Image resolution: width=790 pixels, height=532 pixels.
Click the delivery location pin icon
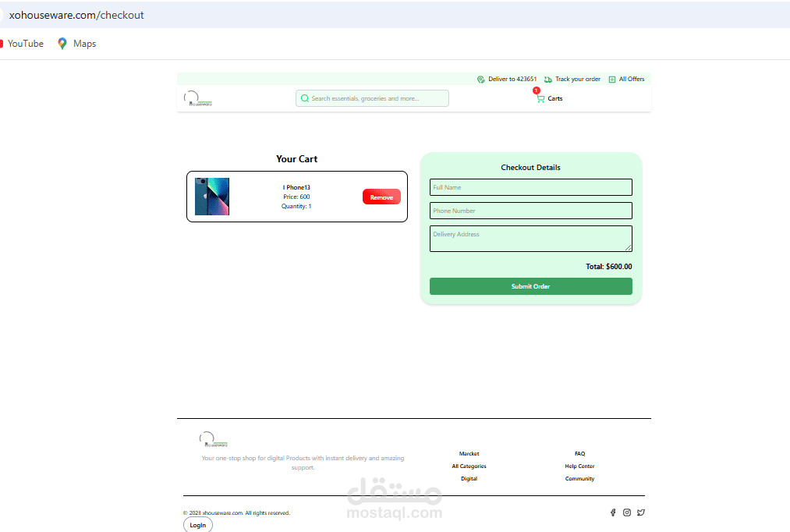481,79
